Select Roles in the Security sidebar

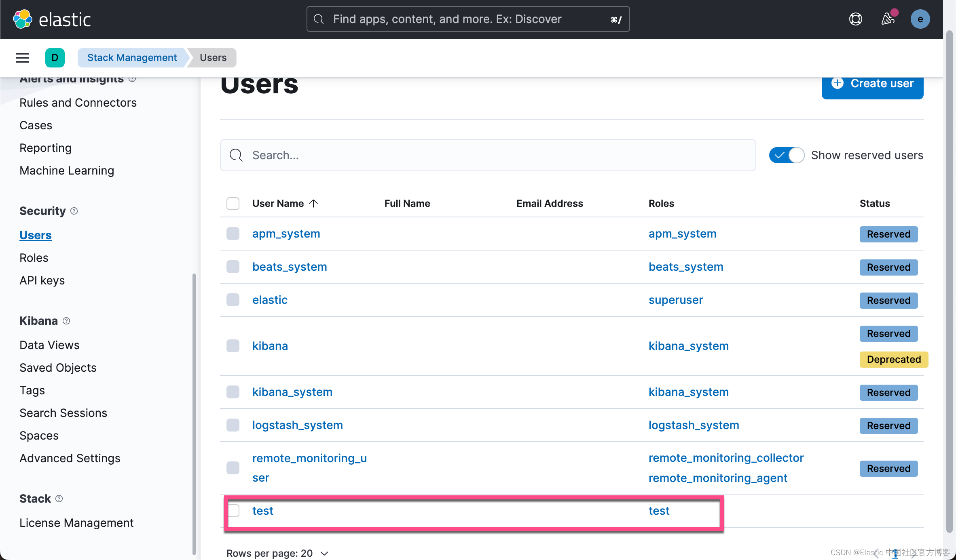click(x=34, y=257)
